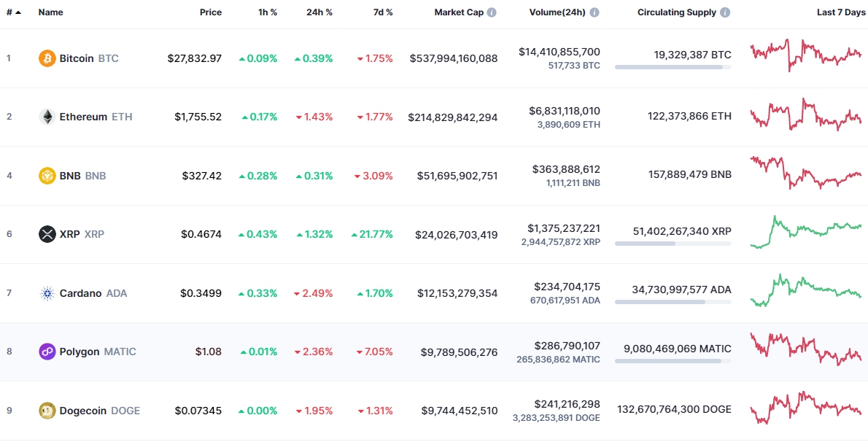Open the Circulating Supply info tooltip icon
This screenshot has width=868, height=442.
725,12
